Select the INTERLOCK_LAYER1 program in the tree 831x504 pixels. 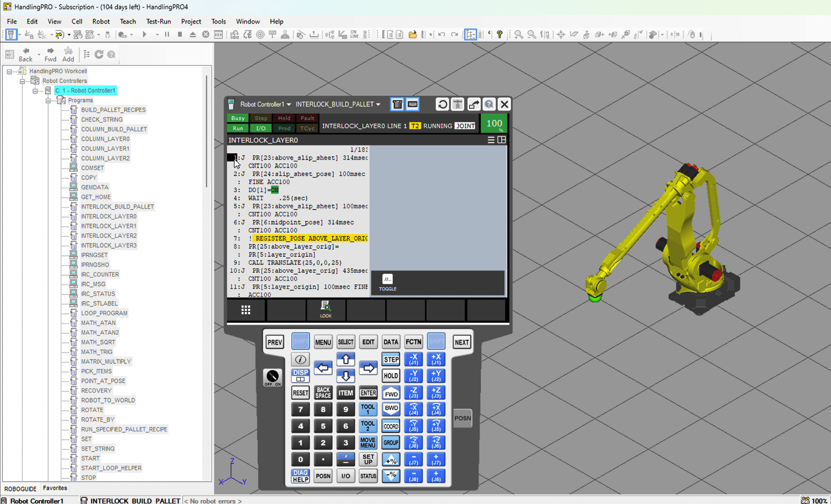(108, 226)
